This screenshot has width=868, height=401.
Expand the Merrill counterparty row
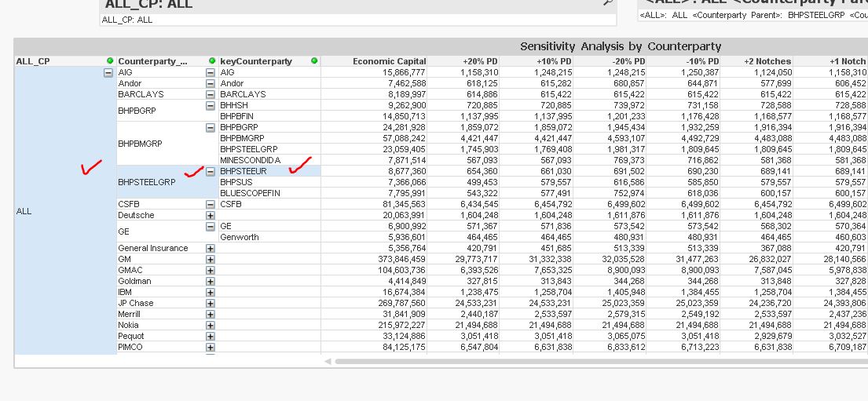click(x=211, y=314)
